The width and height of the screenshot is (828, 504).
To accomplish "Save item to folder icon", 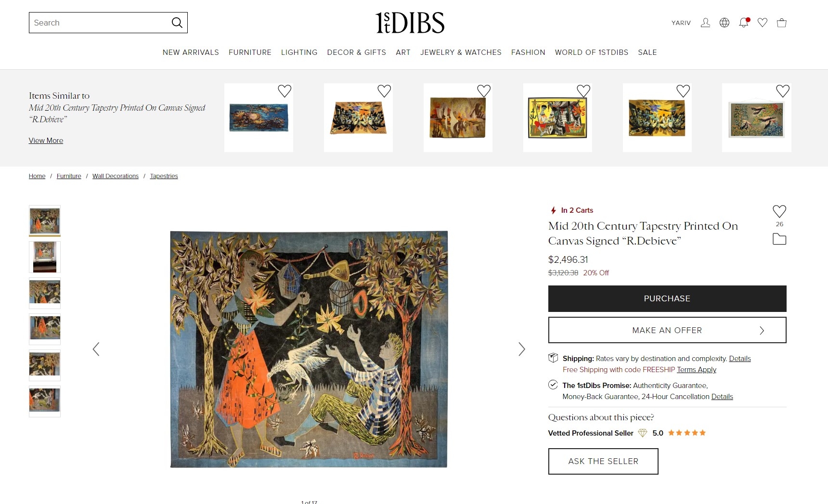I will [779, 239].
